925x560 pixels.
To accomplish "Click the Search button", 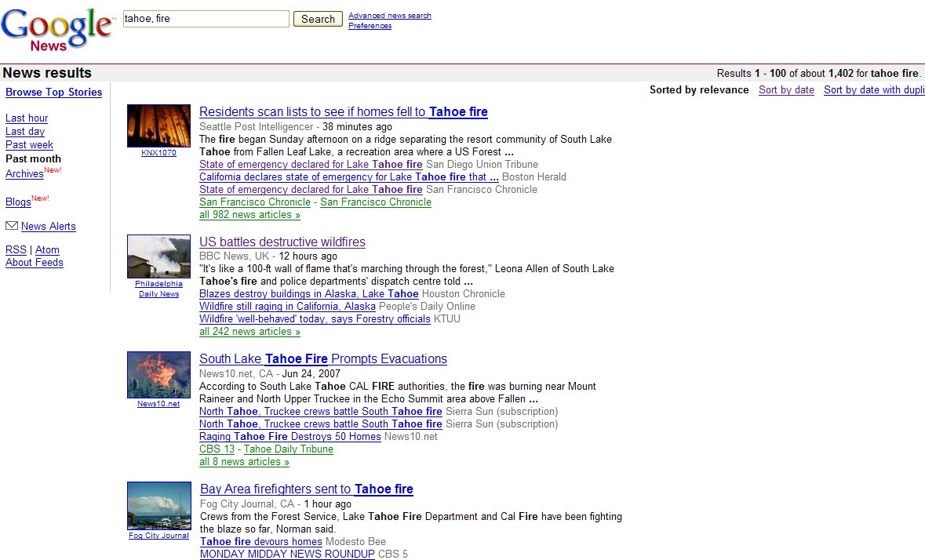I will pyautogui.click(x=318, y=19).
